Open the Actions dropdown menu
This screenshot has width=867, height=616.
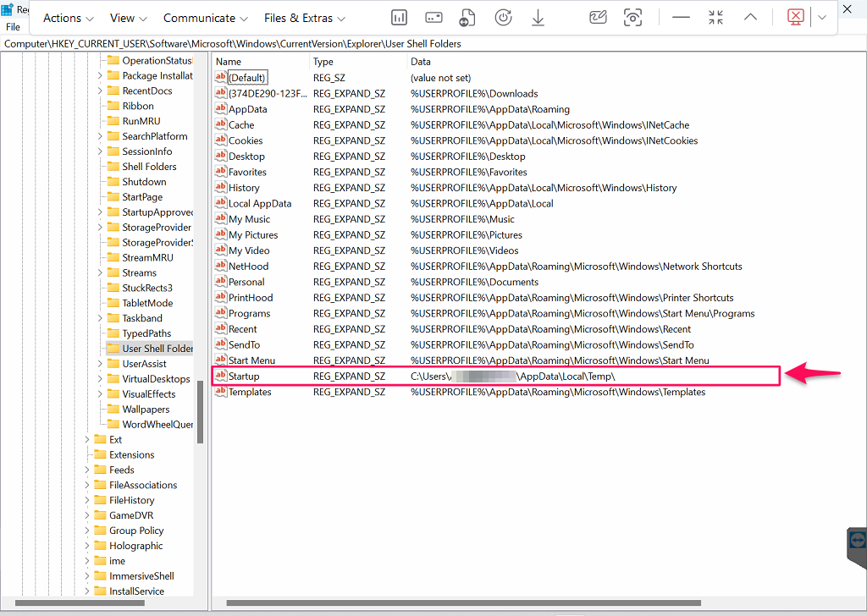coord(69,18)
